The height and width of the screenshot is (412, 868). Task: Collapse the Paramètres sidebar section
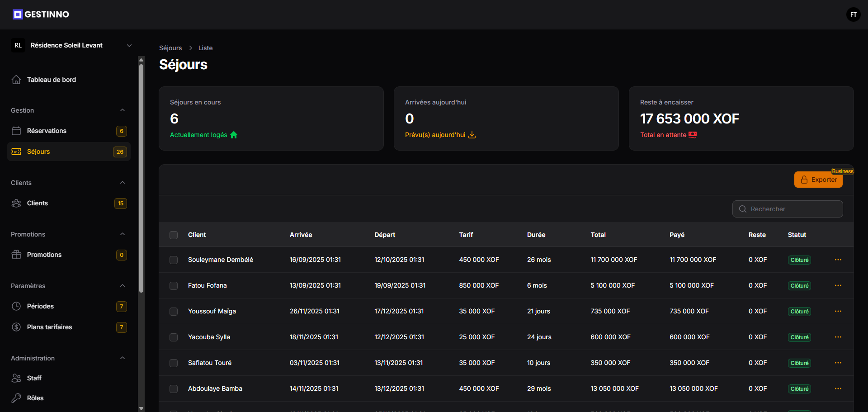click(123, 286)
